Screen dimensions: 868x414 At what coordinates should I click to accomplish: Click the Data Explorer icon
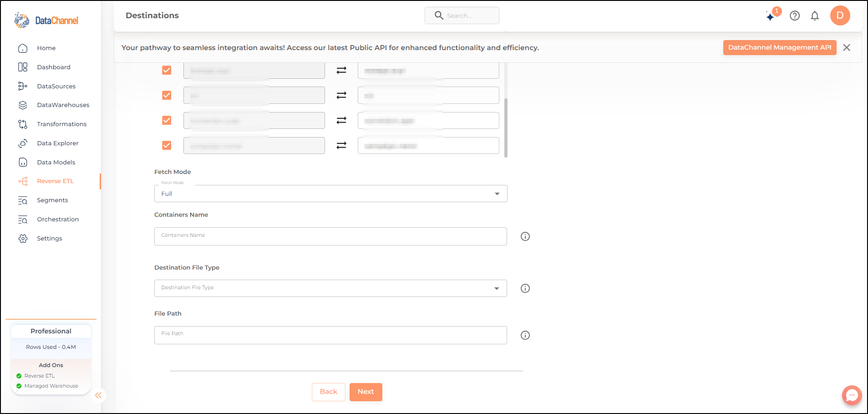click(x=23, y=143)
